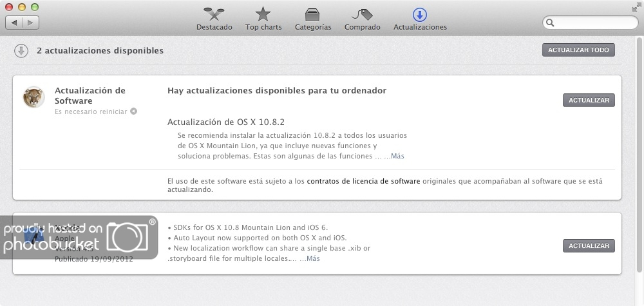Click '2 actualizaciones disponibles' heading

point(100,51)
